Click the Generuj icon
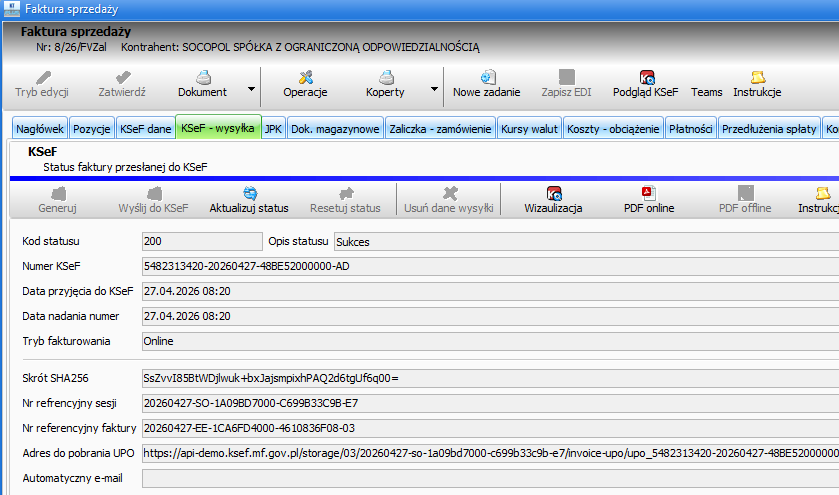The image size is (839, 495). tap(58, 193)
